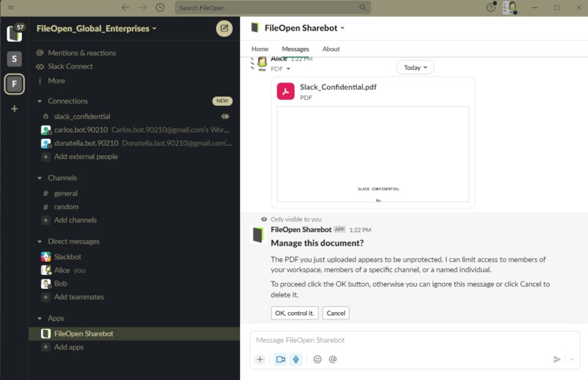Click the Cancel button
Viewport: 588px width, 380px height.
point(336,313)
